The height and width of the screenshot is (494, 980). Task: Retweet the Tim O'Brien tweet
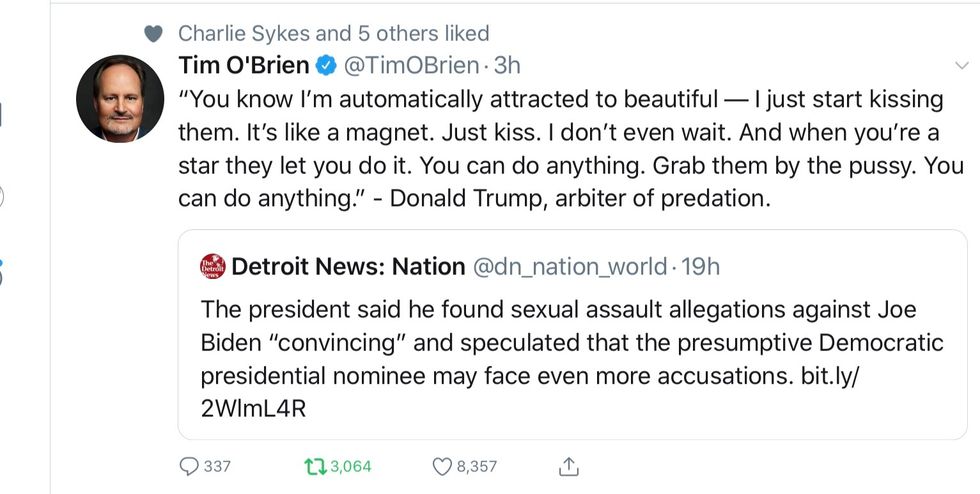pos(313,466)
